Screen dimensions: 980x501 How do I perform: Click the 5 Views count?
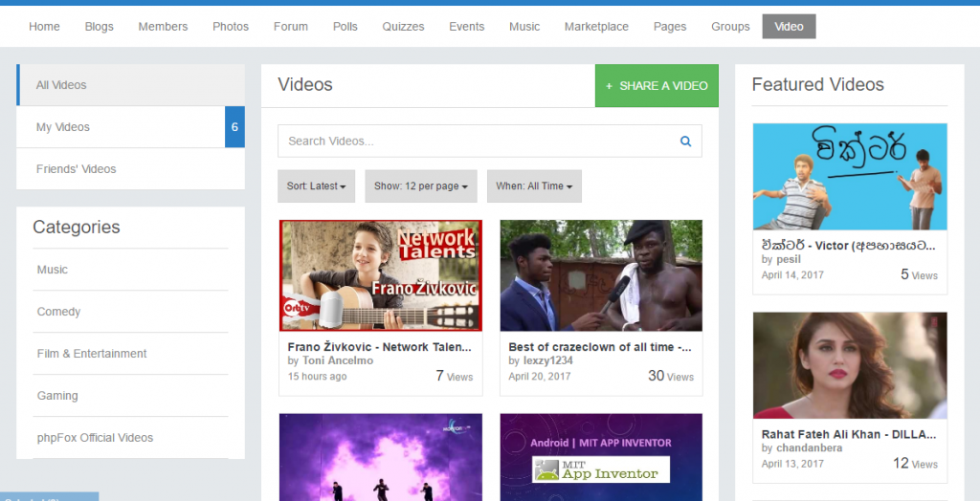(919, 274)
